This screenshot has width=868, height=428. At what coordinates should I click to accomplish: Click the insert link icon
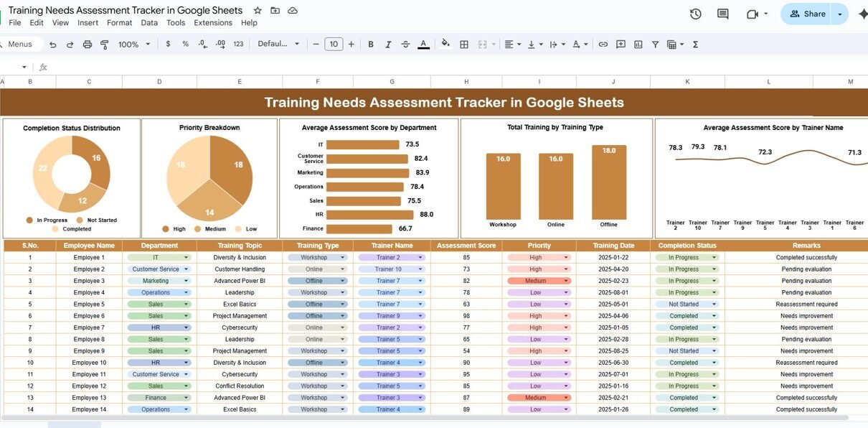603,45
